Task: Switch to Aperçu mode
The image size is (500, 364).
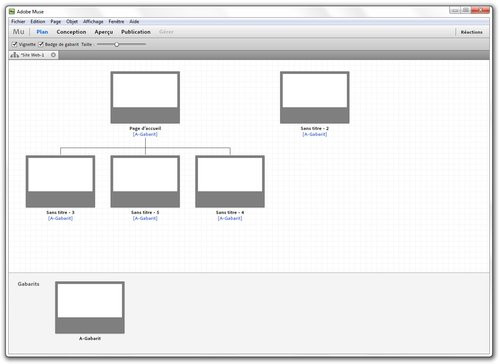Action: point(104,32)
